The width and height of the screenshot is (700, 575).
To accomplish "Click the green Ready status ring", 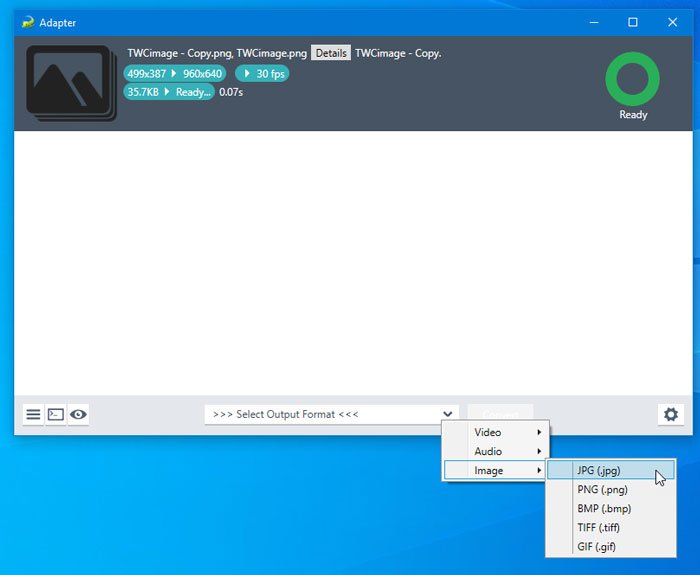I will click(632, 79).
